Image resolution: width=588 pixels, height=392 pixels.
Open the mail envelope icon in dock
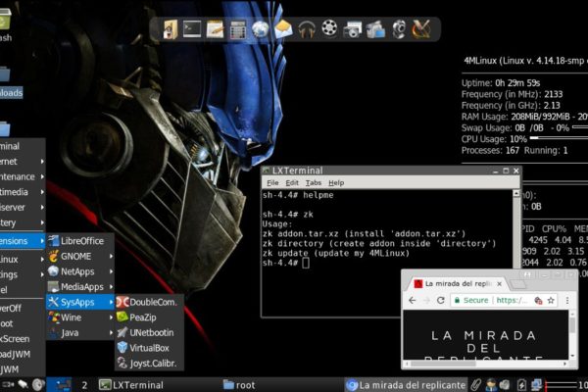283,28
